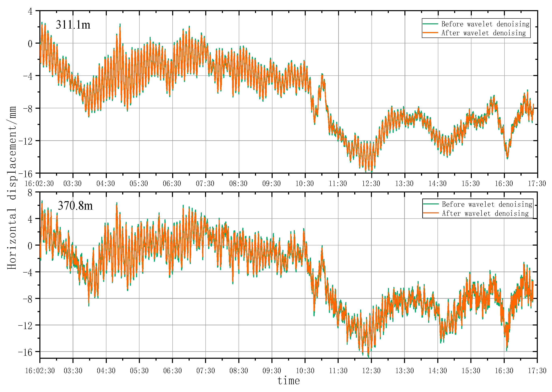Click the 12:30 tick label under bottom chart
The height and width of the screenshot is (392, 552).
371,371
